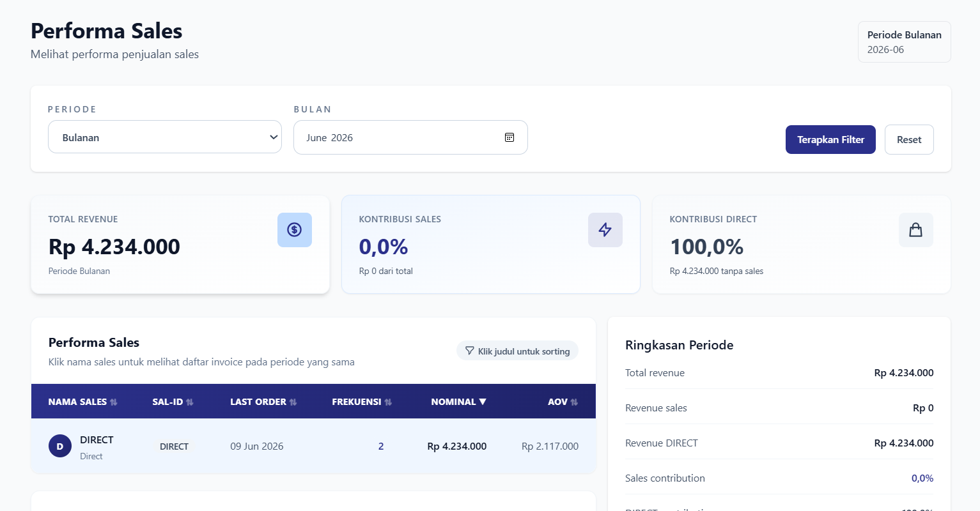The image size is (980, 511).
Task: Sort table by AOV column header
Action: (x=563, y=402)
